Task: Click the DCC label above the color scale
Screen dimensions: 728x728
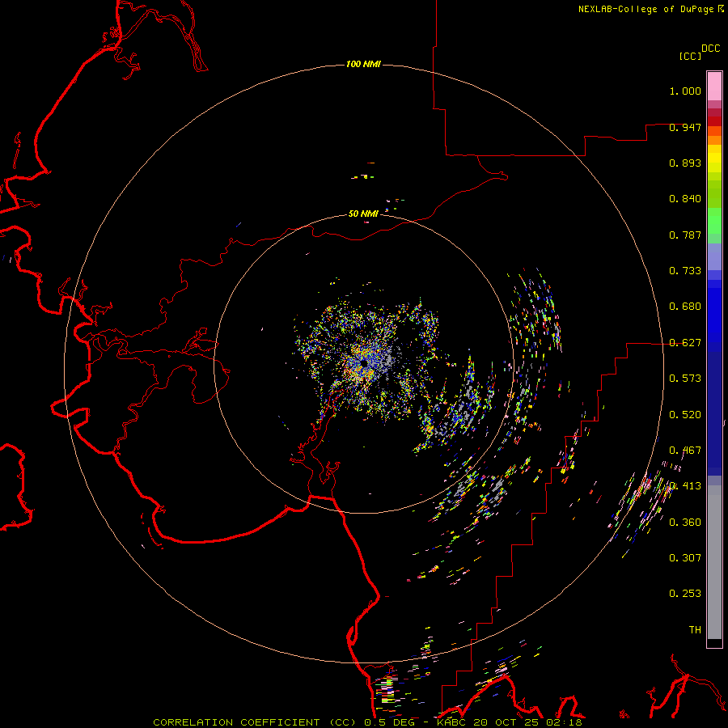Action: point(711,49)
